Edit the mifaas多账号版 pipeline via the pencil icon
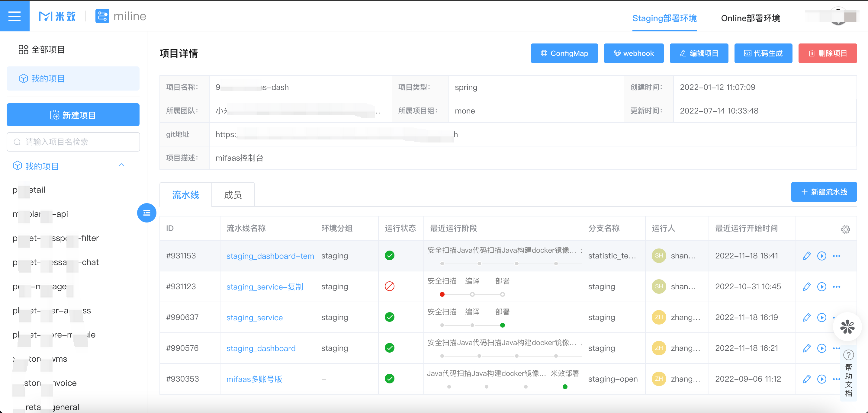868x413 pixels. (807, 379)
